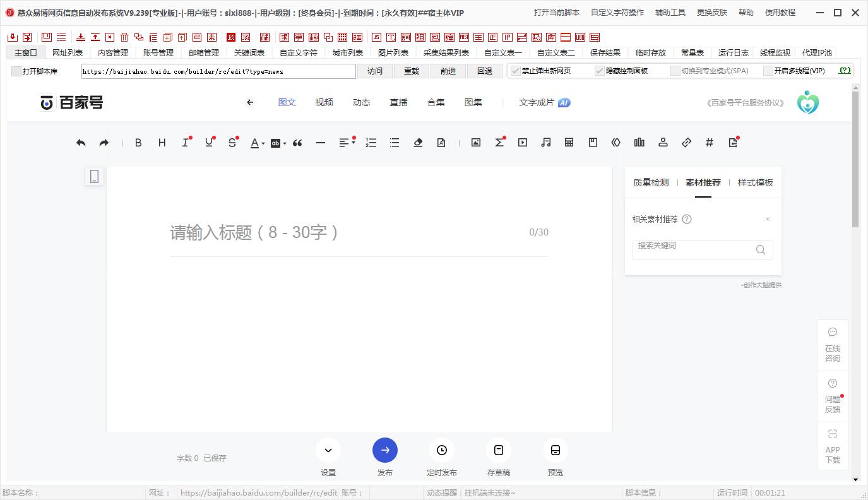Screen dimensions: 868x500
Task: Open the 关键词表 tab
Action: click(x=249, y=53)
